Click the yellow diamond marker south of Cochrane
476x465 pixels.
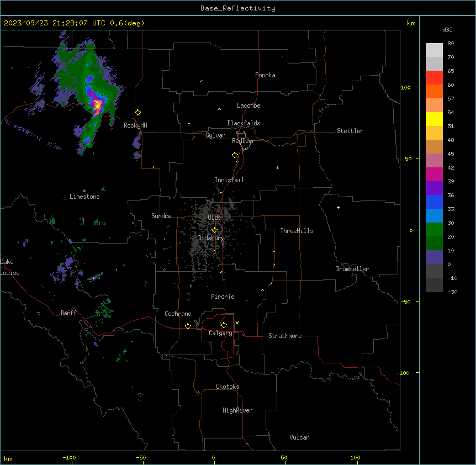pyautogui.click(x=188, y=326)
